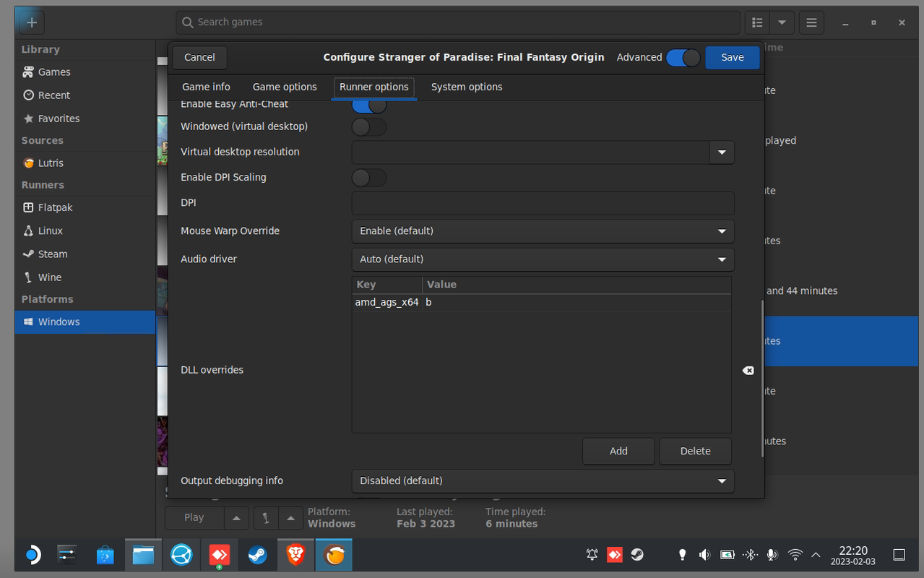This screenshot has height=578, width=924.
Task: Open the file manager taskbar icon
Action: click(143, 555)
